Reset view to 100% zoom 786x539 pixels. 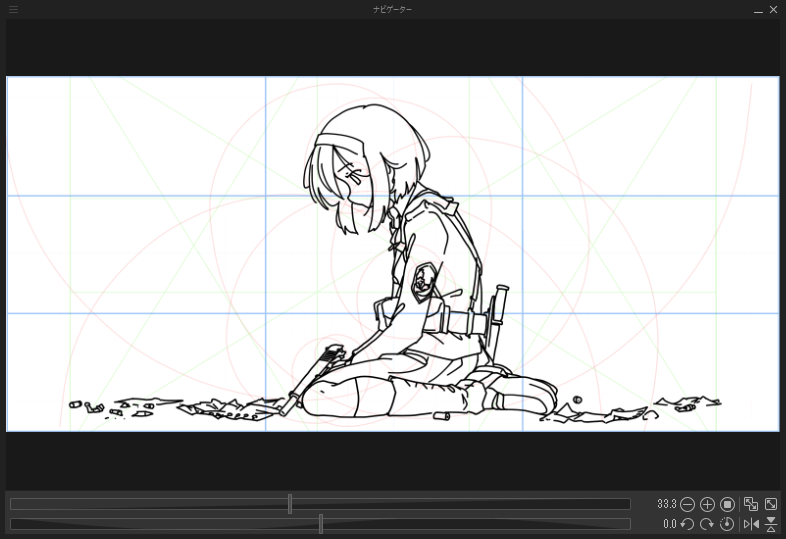tap(728, 505)
